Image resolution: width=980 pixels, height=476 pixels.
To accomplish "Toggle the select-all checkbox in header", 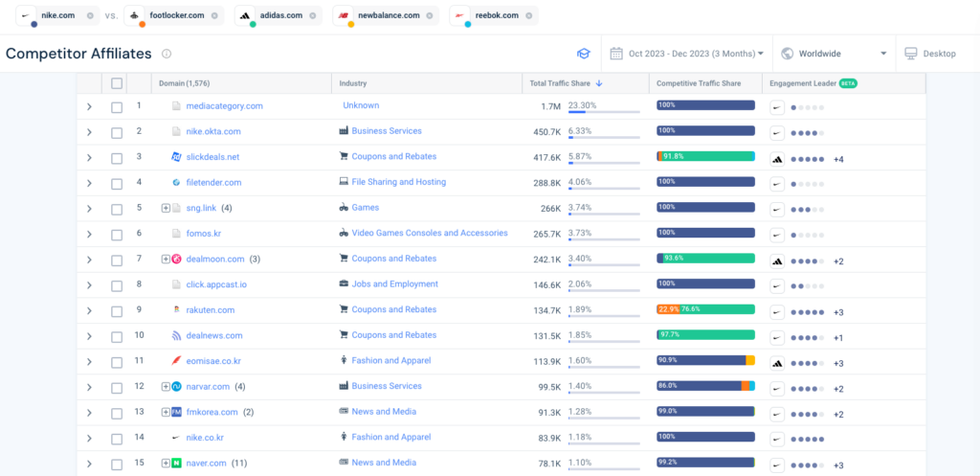I will point(117,83).
